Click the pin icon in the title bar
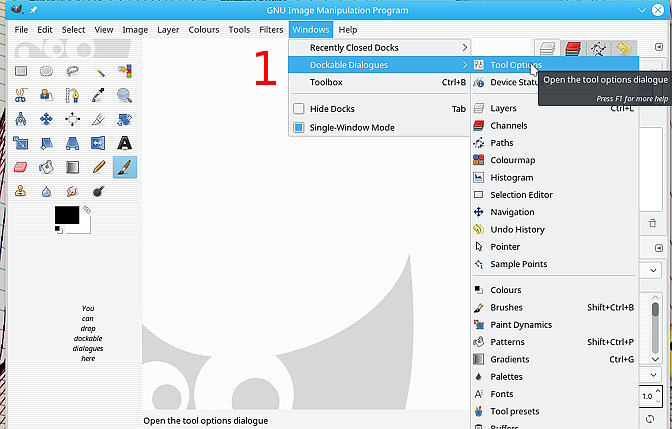This screenshot has width=672, height=429. 33,10
